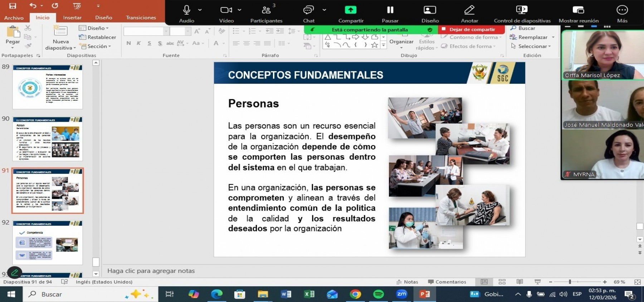Image resolution: width=644 pixels, height=302 pixels.
Task: Click the Format Painter brush icon
Action: click(28, 46)
